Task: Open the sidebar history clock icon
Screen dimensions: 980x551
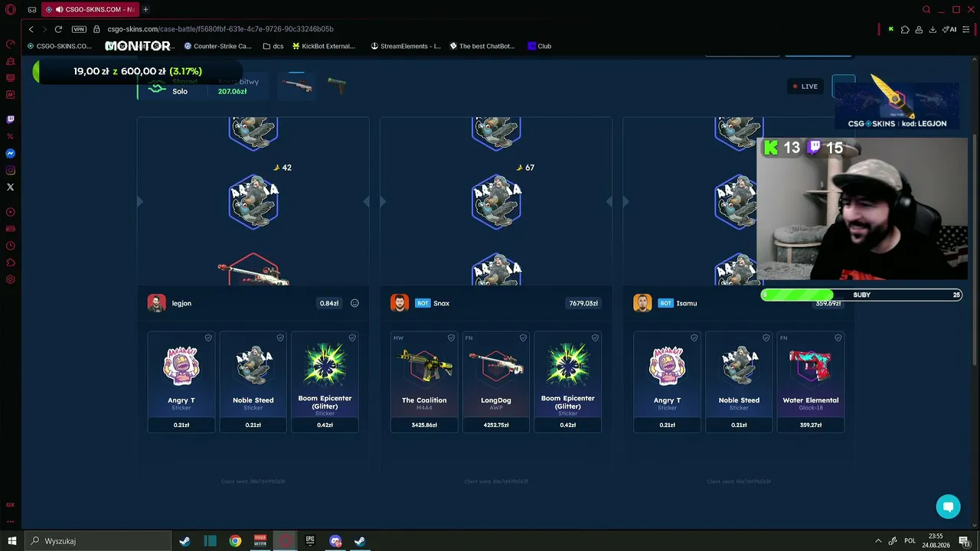Action: tap(11, 246)
